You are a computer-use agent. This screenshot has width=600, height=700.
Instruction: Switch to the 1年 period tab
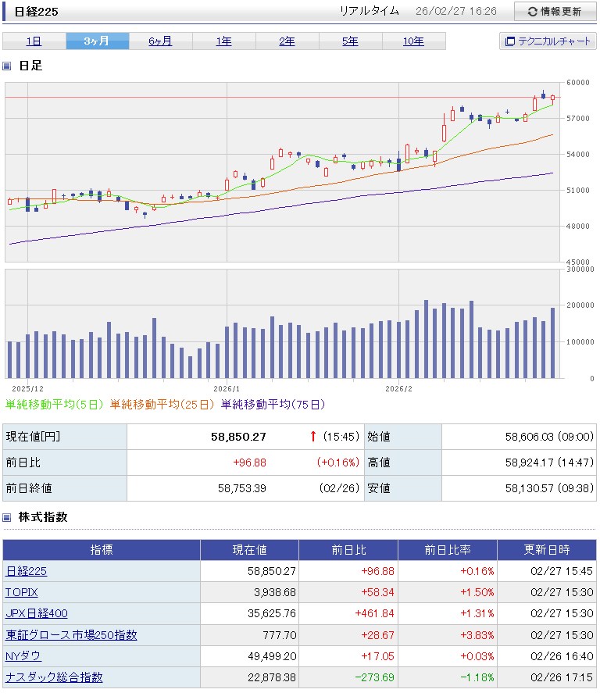pos(223,41)
